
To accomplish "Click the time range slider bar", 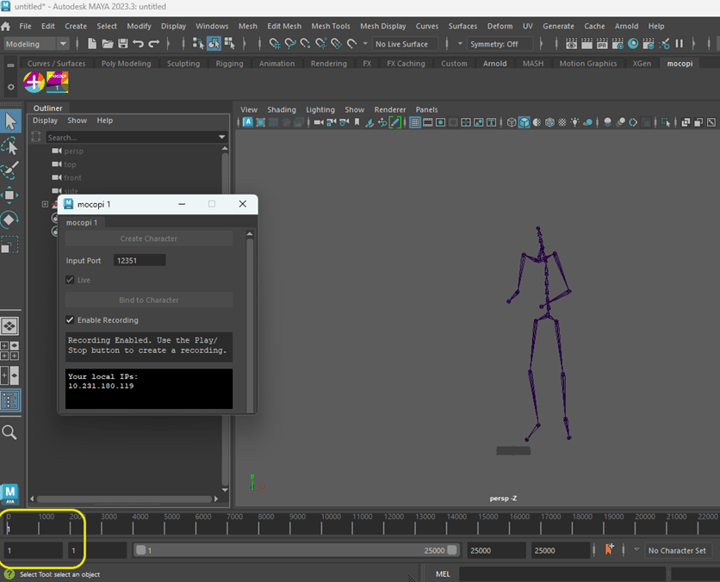I will (297, 550).
